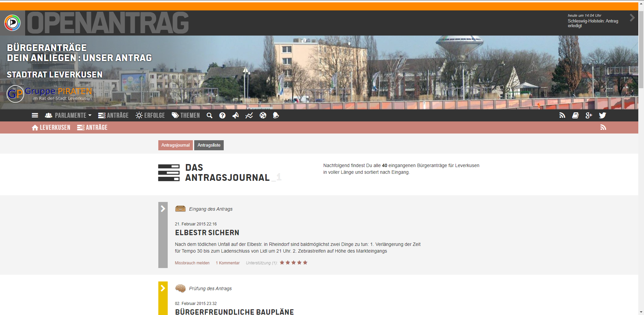Image resolution: width=644 pixels, height=315 pixels.
Task: Click the megaphone icon in navbar
Action: coord(236,115)
